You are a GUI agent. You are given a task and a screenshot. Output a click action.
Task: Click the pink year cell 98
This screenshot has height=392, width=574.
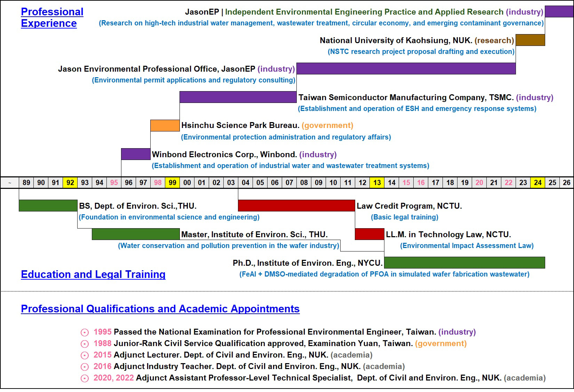coord(158,183)
